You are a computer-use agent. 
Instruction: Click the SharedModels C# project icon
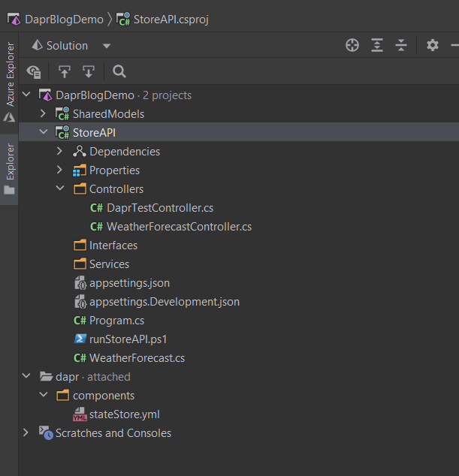62,114
